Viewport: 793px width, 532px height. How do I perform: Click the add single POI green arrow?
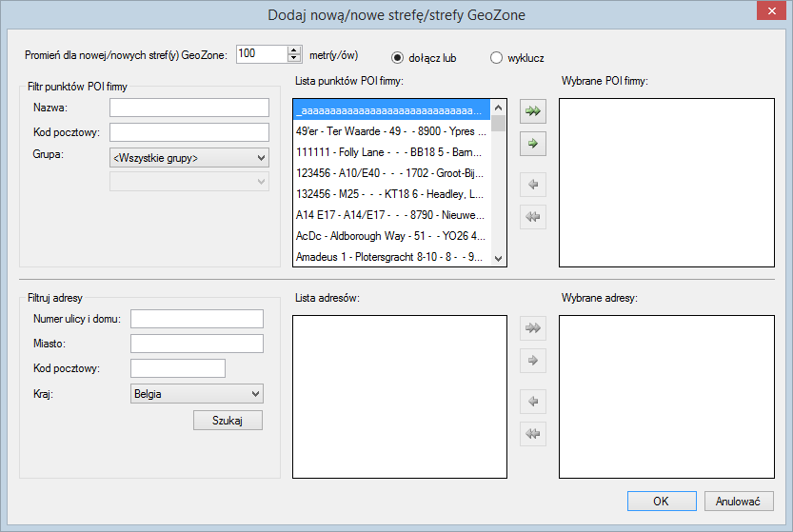click(533, 144)
